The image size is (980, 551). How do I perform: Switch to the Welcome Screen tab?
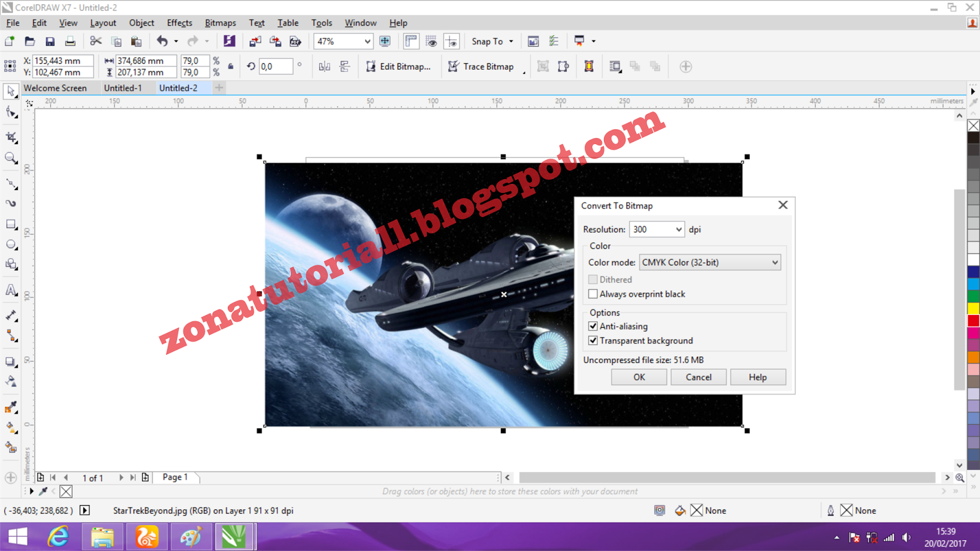pyautogui.click(x=55, y=88)
